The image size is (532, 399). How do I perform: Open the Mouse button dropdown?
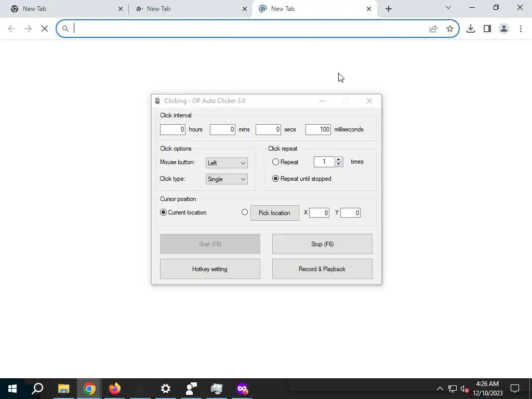pos(227,163)
